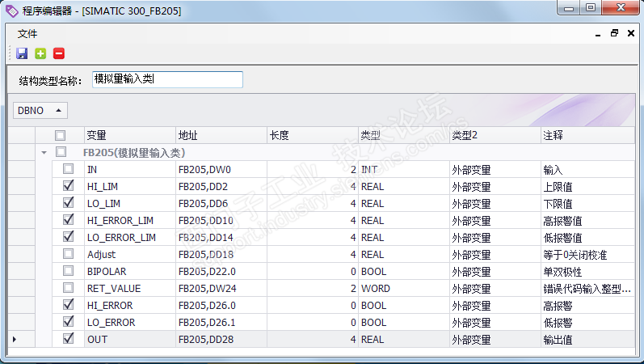Click address cell FB205,DD18
Screen dimensions: 644x364
pos(221,255)
